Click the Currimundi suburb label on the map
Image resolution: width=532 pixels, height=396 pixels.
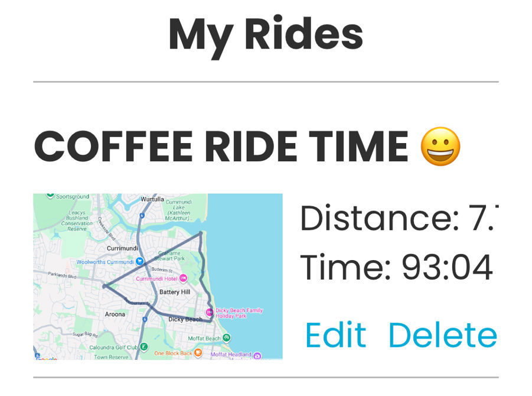(x=122, y=248)
